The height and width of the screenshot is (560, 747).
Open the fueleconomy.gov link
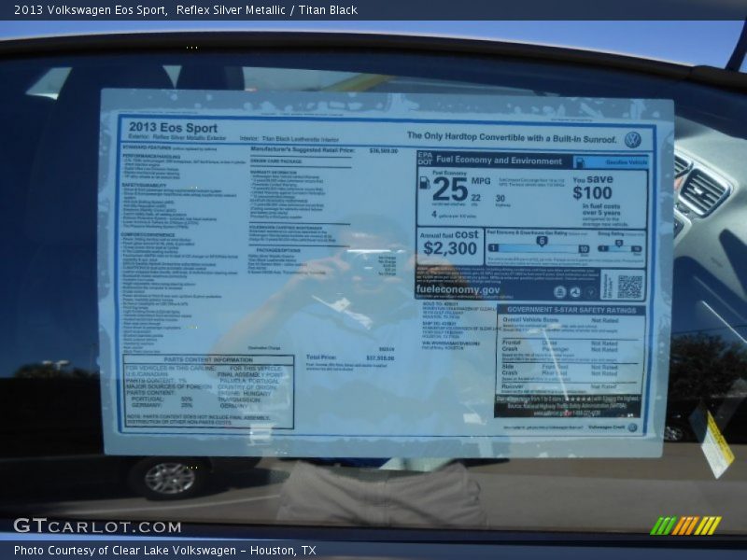(x=458, y=289)
